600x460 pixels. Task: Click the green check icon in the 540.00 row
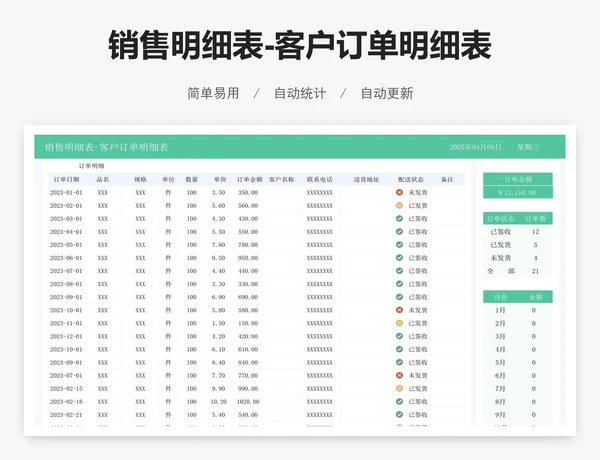click(x=399, y=414)
